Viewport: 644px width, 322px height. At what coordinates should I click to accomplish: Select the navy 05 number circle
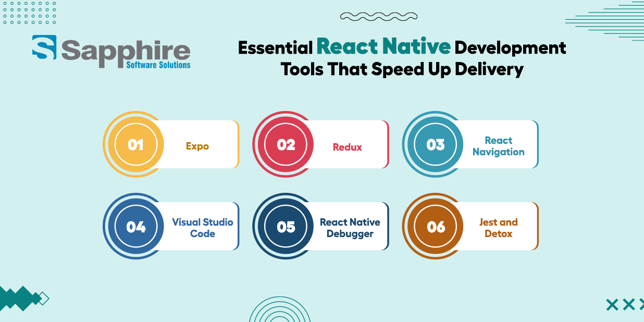pyautogui.click(x=286, y=227)
